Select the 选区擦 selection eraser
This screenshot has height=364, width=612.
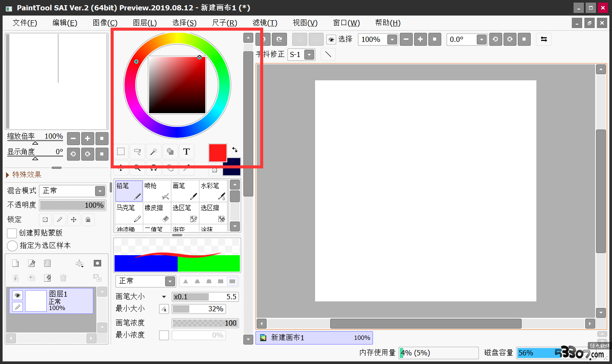click(213, 213)
